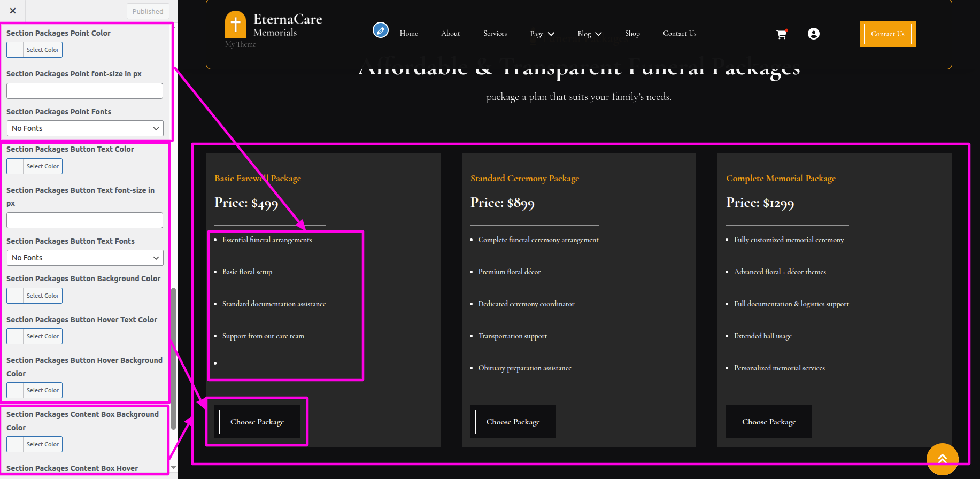Click the user account profile icon
This screenshot has height=479, width=980.
(813, 34)
